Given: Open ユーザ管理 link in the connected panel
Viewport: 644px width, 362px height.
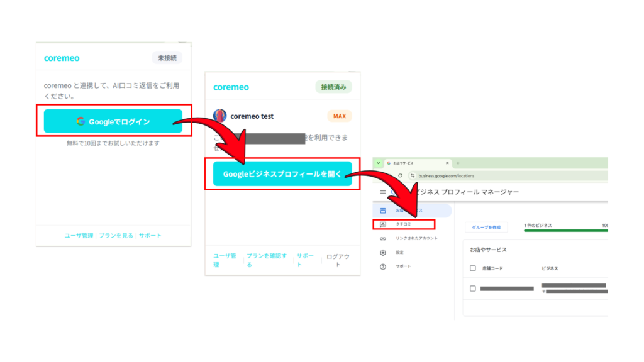Looking at the screenshot, I should [225, 260].
